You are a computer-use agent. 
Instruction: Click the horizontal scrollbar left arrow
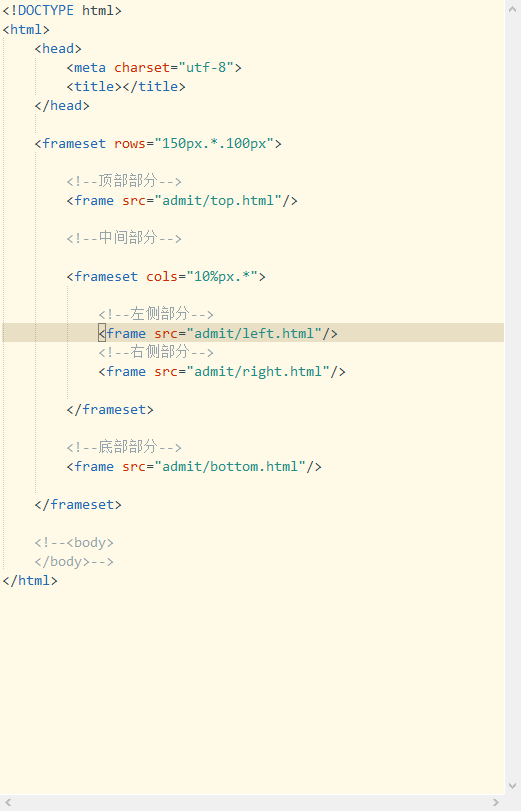point(8,803)
